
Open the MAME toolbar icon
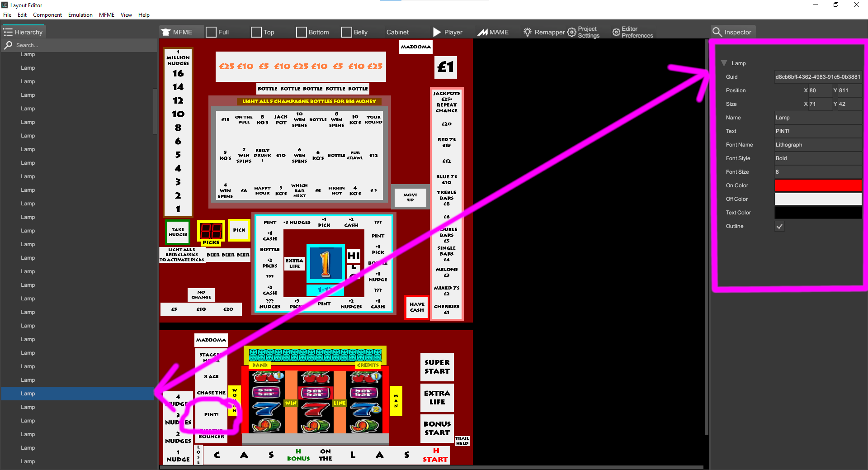pyautogui.click(x=483, y=32)
